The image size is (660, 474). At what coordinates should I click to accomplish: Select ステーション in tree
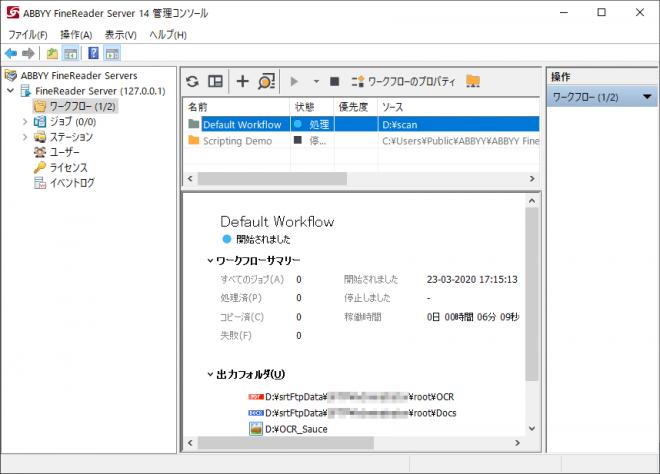[x=71, y=137]
